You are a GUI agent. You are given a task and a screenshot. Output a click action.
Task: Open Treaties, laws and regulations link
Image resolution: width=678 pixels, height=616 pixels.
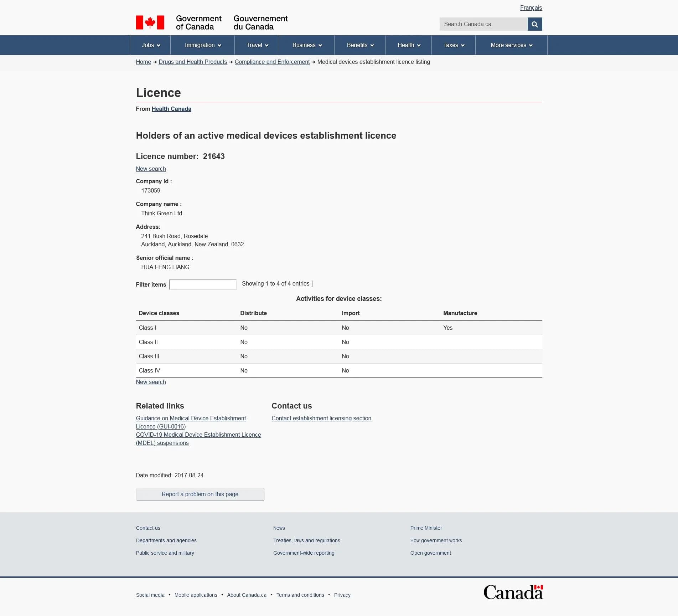coord(307,541)
